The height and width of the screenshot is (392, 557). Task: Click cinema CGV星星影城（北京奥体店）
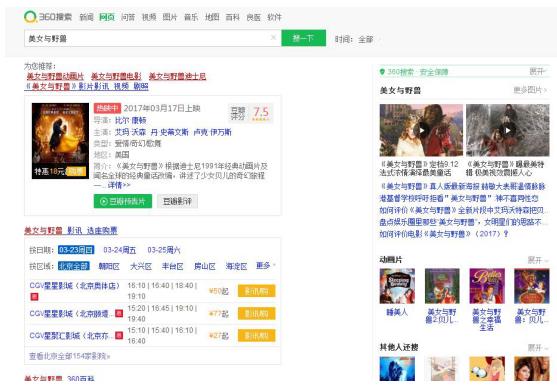coord(75,286)
